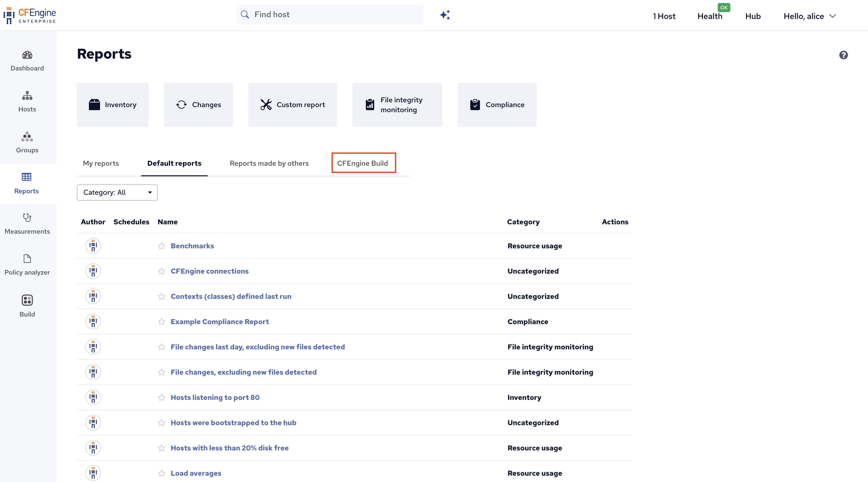Select Reports in the sidebar
The image size is (868, 482).
coord(27,184)
